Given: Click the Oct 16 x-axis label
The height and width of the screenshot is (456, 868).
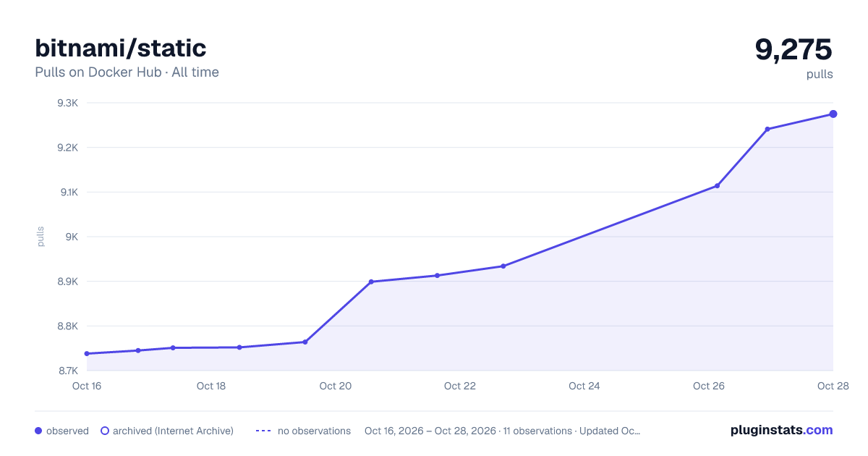Looking at the screenshot, I should [87, 386].
